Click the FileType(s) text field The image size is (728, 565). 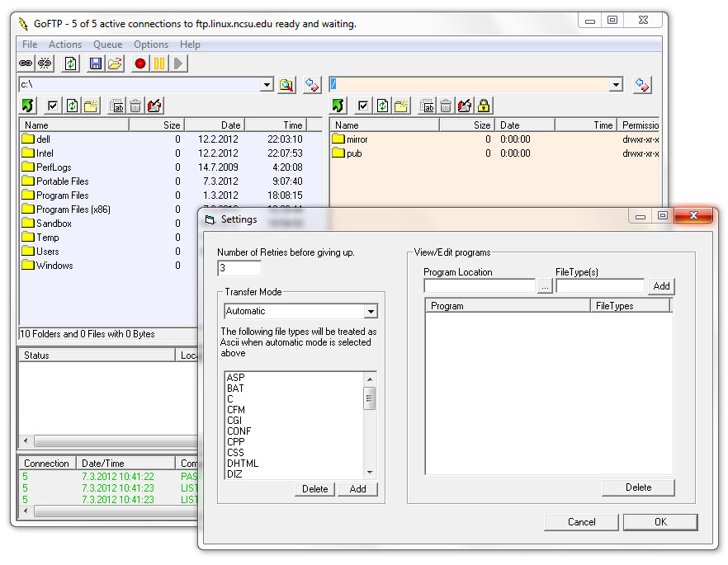coord(600,285)
